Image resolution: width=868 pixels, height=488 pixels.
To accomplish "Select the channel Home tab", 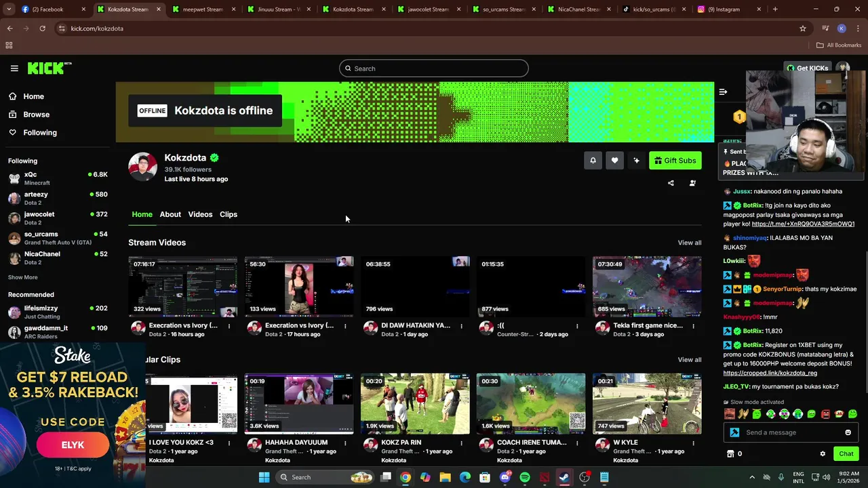I will pos(142,214).
